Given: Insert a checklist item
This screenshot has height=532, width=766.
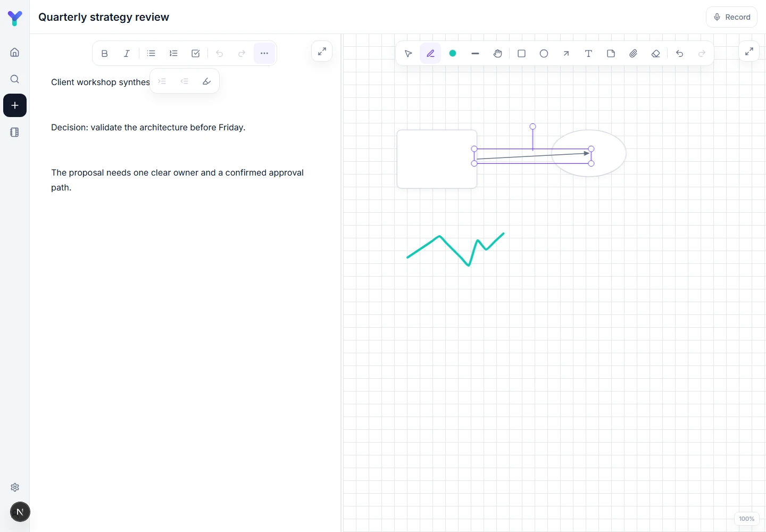Looking at the screenshot, I should (x=196, y=53).
